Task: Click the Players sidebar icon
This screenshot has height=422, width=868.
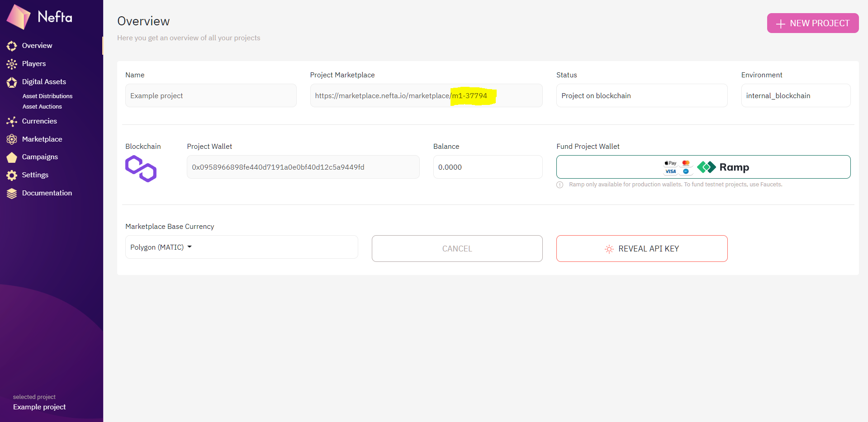Action: 12,64
